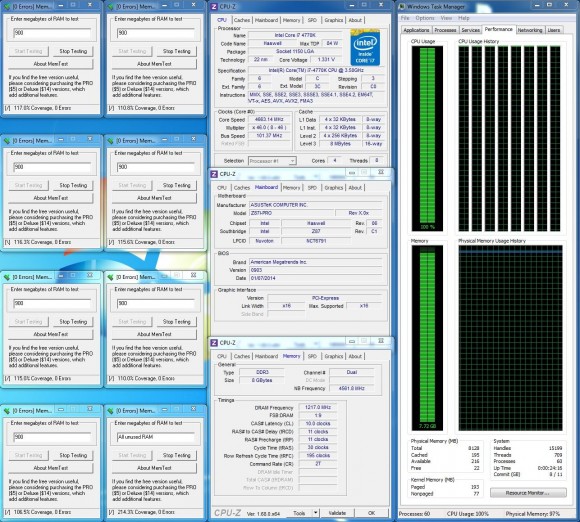Viewport: 580px width, 522px height.
Task: Switch to the Services tab in Task Manager
Action: [470, 30]
